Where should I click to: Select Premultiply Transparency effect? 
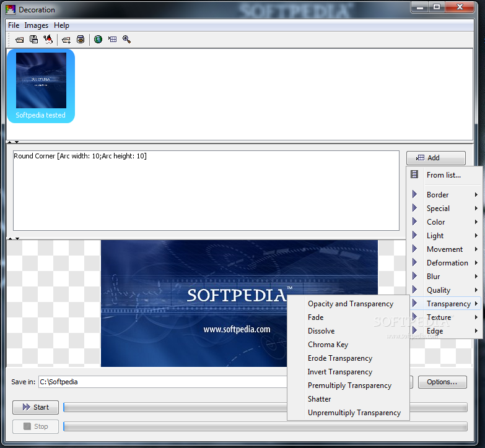[x=348, y=386]
